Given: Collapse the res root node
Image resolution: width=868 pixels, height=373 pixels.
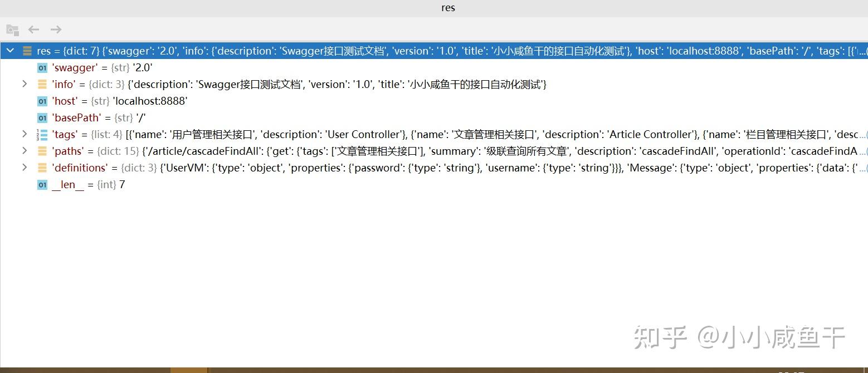Looking at the screenshot, I should pyautogui.click(x=10, y=51).
